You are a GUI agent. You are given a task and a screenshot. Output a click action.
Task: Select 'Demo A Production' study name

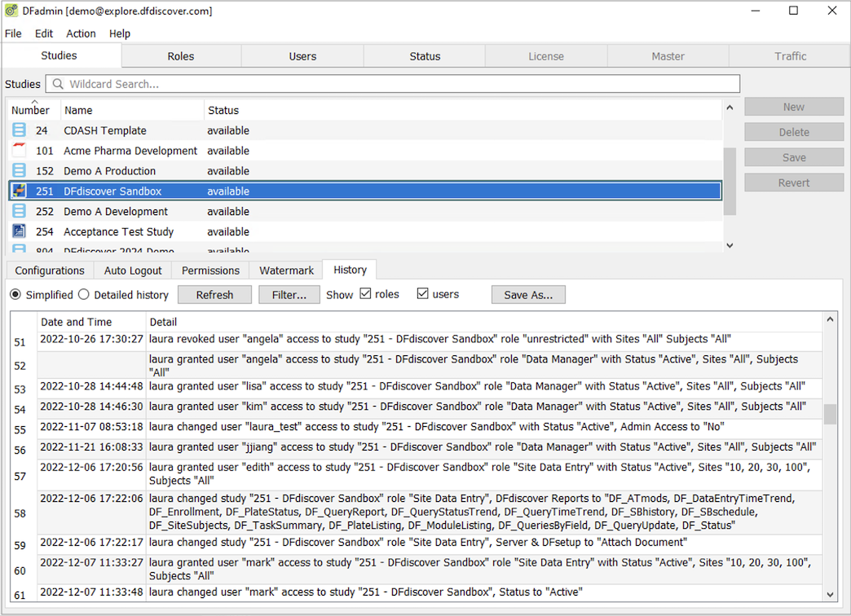(109, 171)
